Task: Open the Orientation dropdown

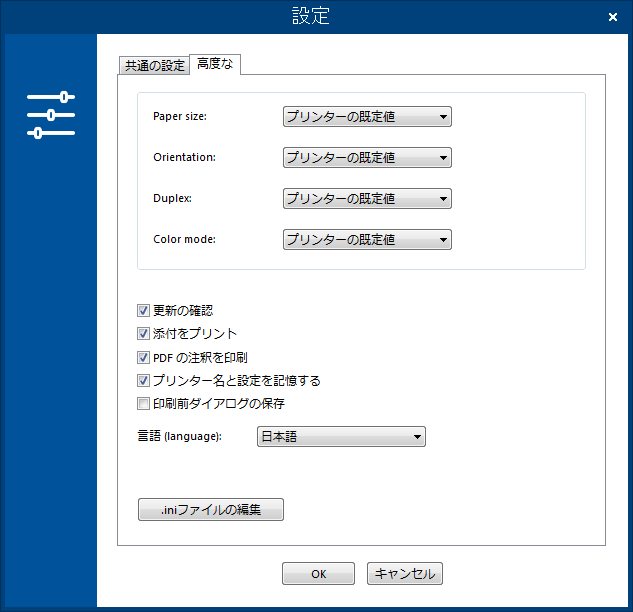Action: tap(367, 157)
